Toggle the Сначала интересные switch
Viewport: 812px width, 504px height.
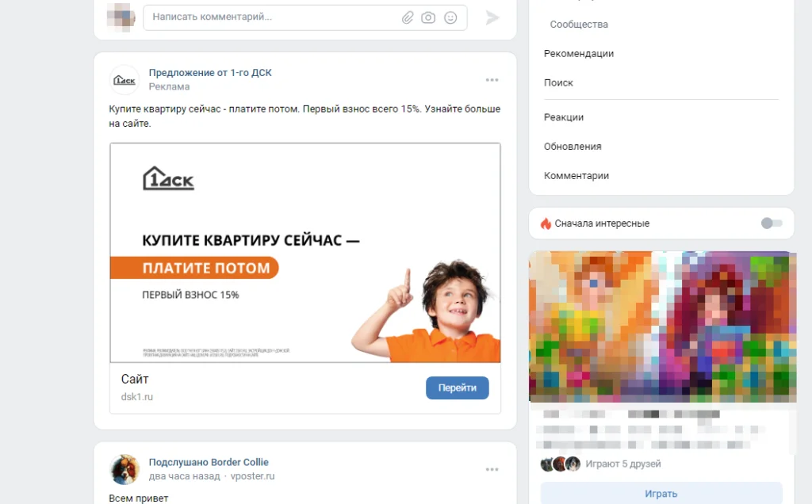772,223
